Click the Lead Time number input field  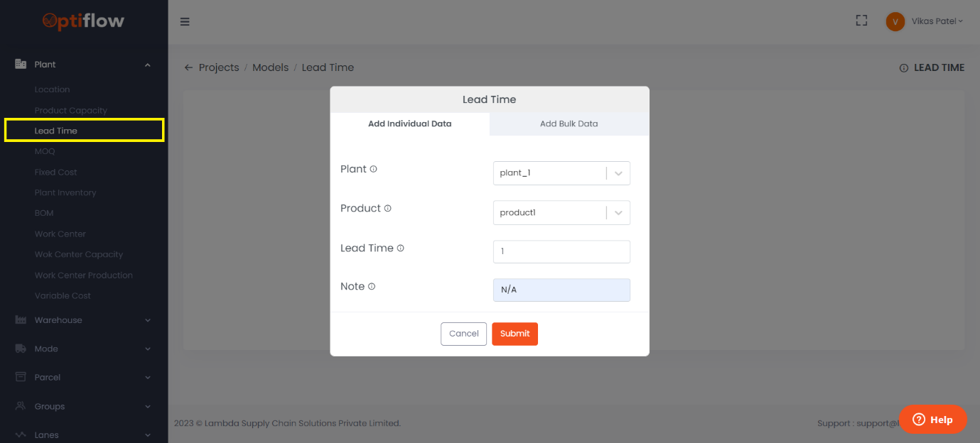point(561,251)
